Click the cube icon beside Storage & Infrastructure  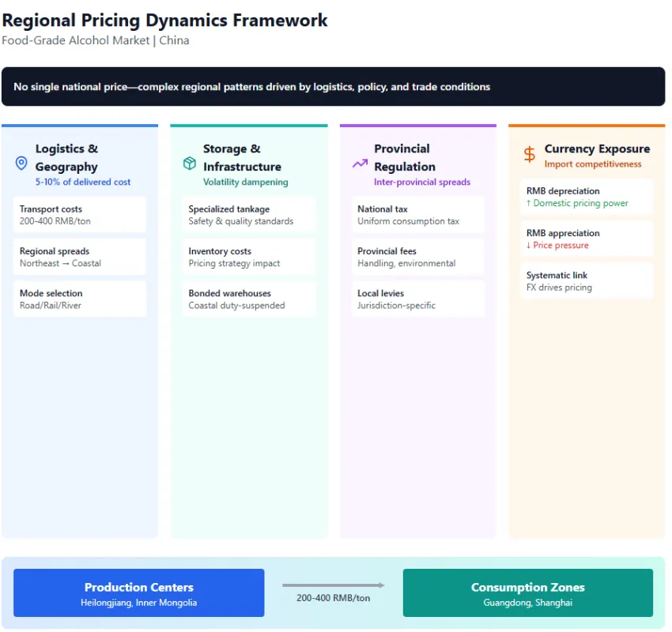click(190, 164)
